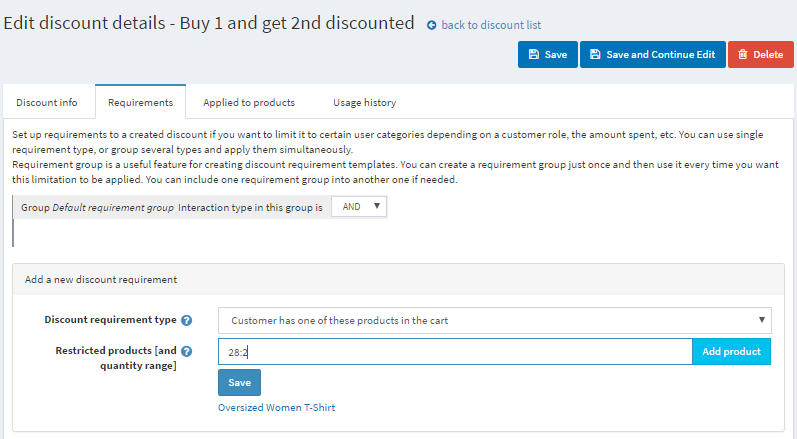This screenshot has width=797, height=439.
Task: Open the Applied to products tab
Action: click(249, 103)
